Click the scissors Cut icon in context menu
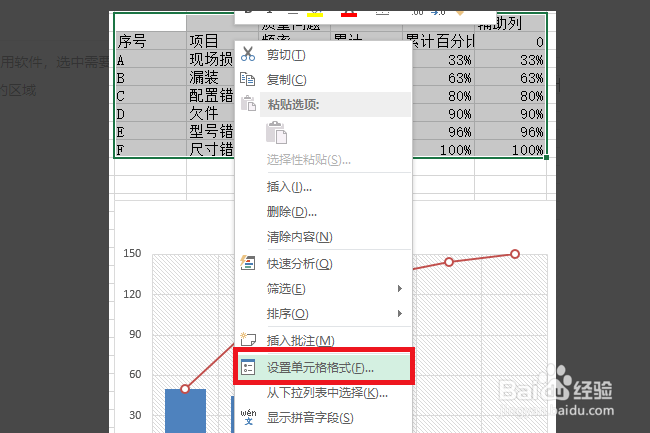 click(248, 54)
